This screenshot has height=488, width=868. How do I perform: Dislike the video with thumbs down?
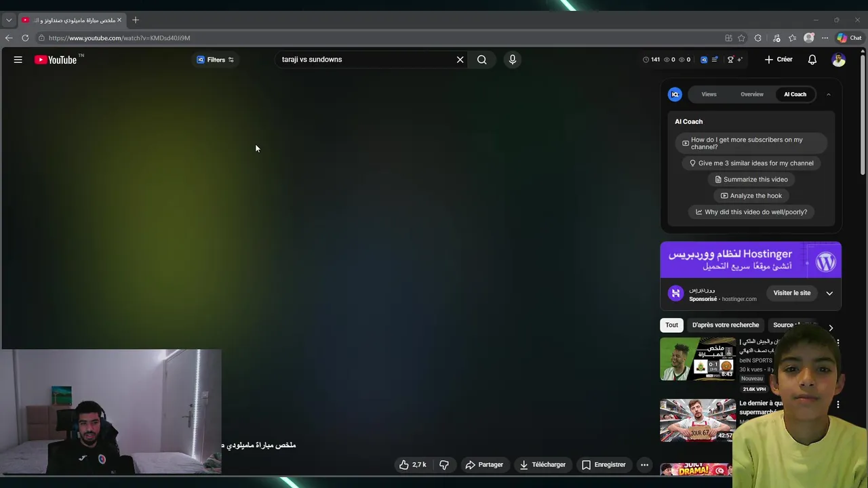pyautogui.click(x=444, y=465)
